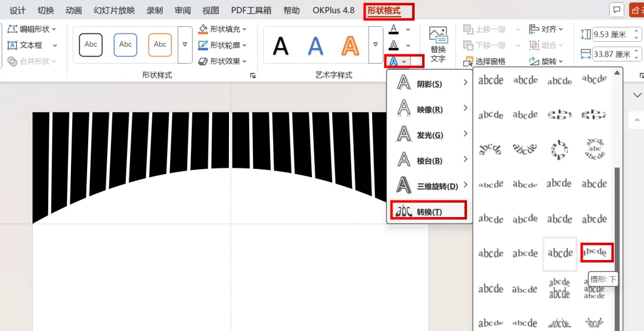Expand the shape styles gallery
This screenshot has height=331, width=644.
(x=185, y=45)
